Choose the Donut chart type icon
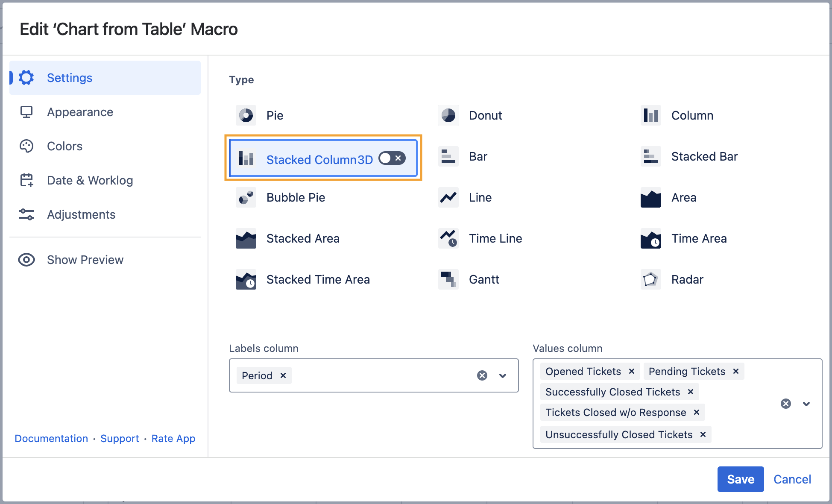The width and height of the screenshot is (832, 504). pyautogui.click(x=448, y=115)
